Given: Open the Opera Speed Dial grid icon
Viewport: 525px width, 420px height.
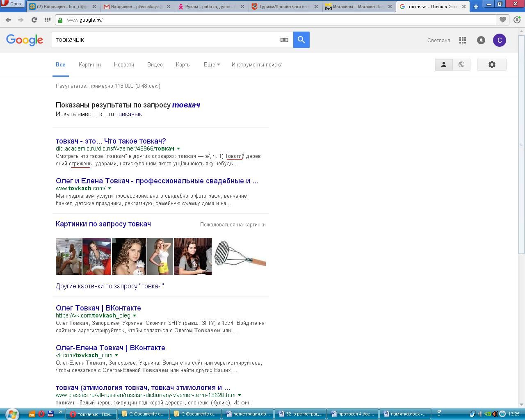Looking at the screenshot, I should [x=47, y=20].
